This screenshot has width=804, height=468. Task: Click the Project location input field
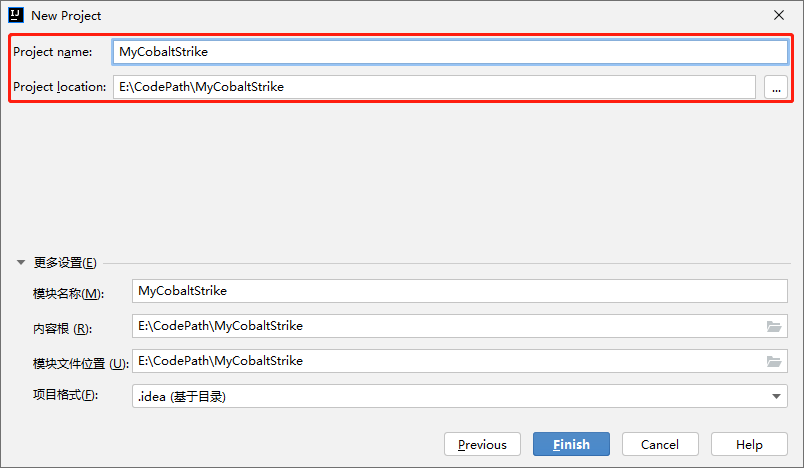coord(434,87)
